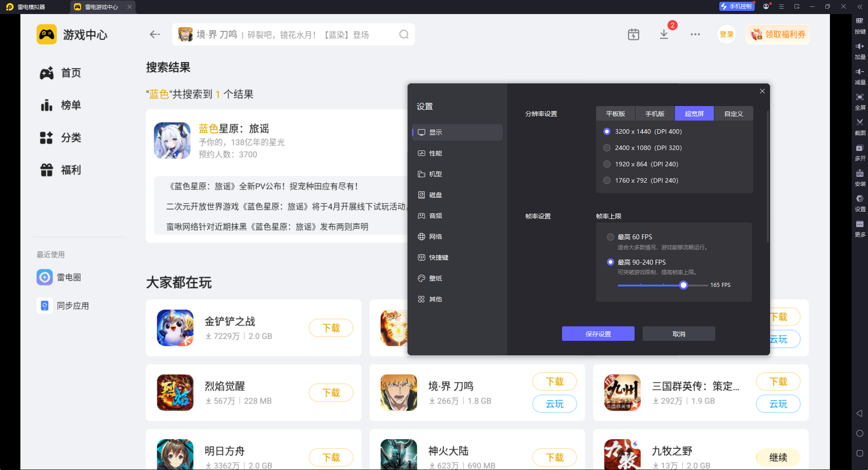Open the user account icon in the title bar
Image resolution: width=868 pixels, height=470 pixels.
click(x=766, y=6)
